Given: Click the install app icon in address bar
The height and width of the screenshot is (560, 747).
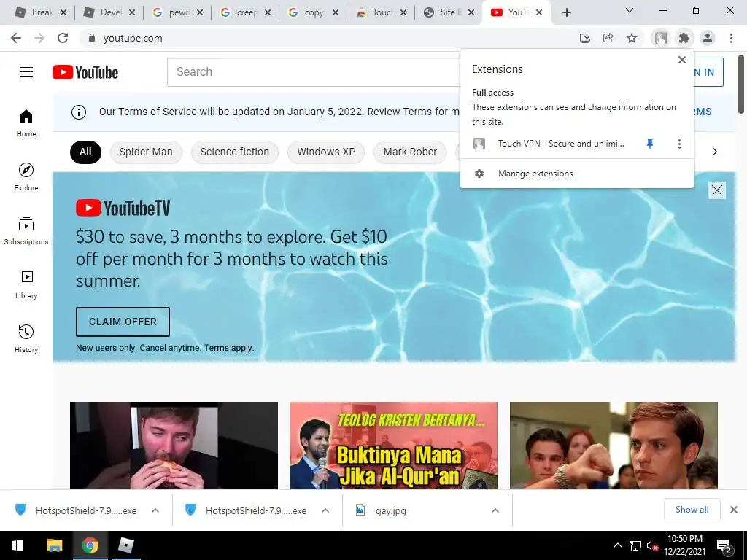Looking at the screenshot, I should coord(584,38).
